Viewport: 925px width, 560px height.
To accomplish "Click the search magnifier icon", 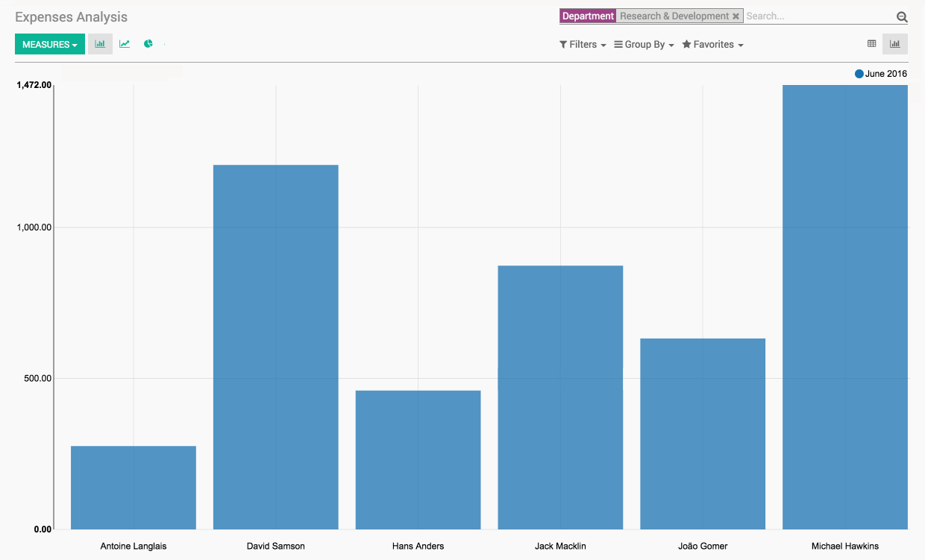I will [901, 17].
